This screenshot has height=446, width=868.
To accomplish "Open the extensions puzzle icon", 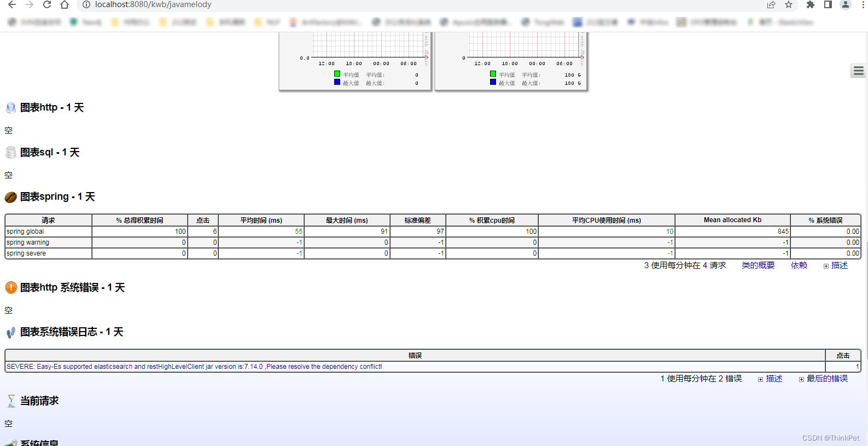I will coord(811,4).
